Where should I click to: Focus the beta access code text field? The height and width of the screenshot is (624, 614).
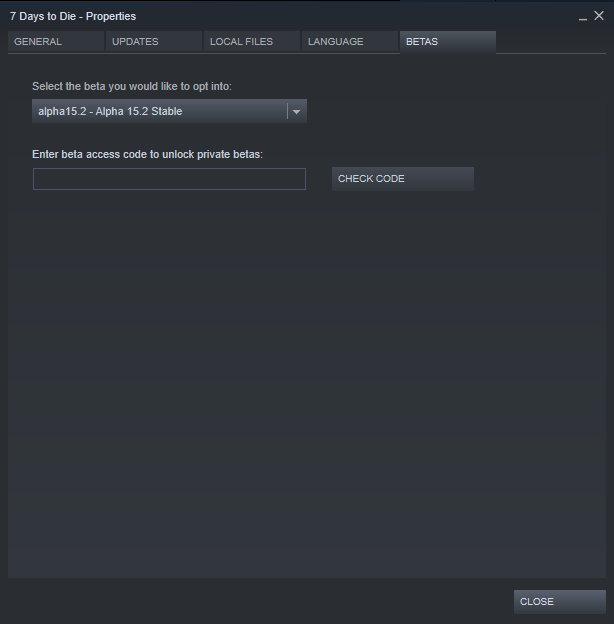tap(169, 179)
